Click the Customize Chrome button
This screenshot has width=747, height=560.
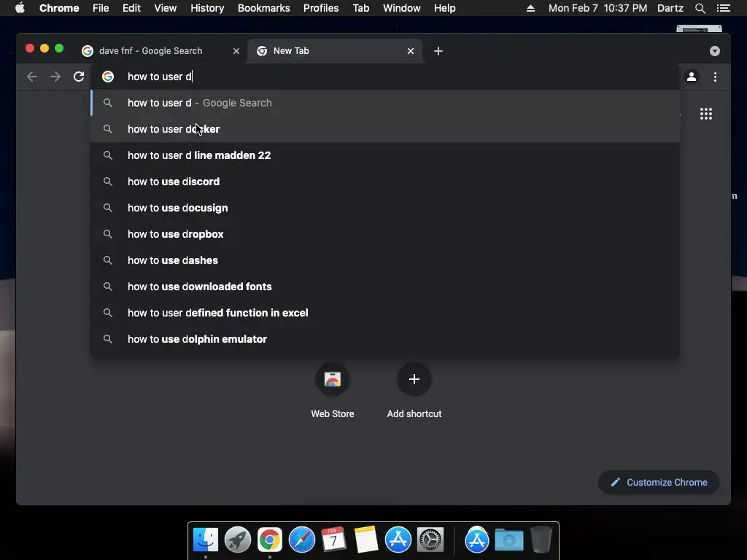(x=659, y=483)
